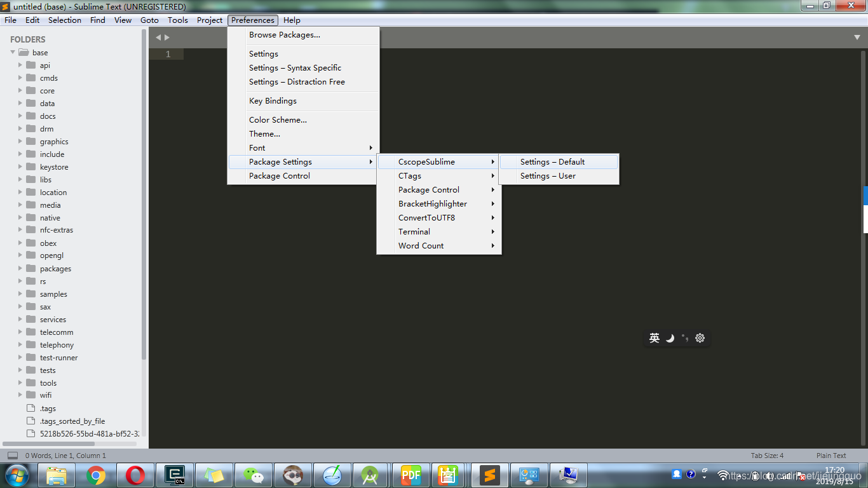Switch input language via 英 icon
Screen dimensions: 868x488
tap(654, 338)
